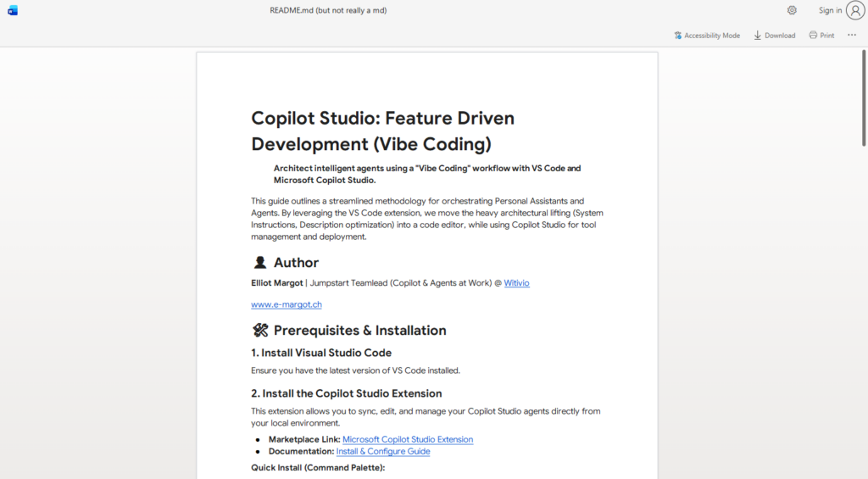Click the scrollbar up arrow
The image size is (868, 479).
(x=863, y=53)
